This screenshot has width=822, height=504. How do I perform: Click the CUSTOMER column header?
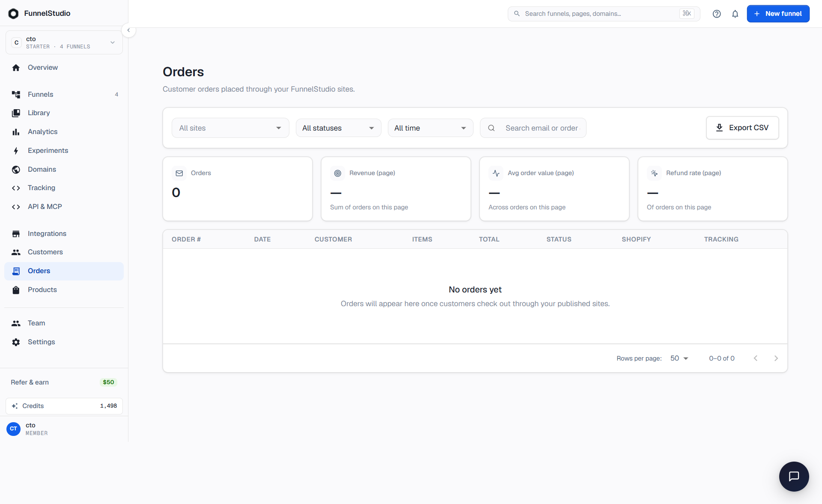click(333, 239)
